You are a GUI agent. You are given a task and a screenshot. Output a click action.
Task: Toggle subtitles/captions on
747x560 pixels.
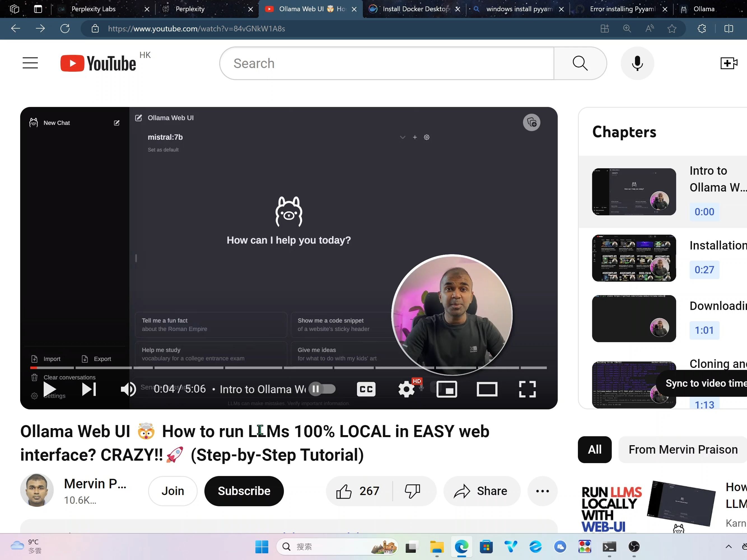[366, 389]
